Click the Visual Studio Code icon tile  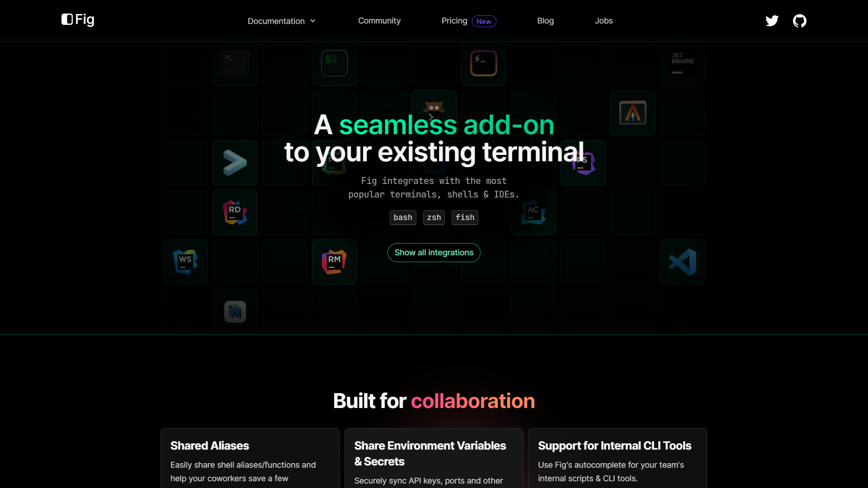pyautogui.click(x=683, y=262)
